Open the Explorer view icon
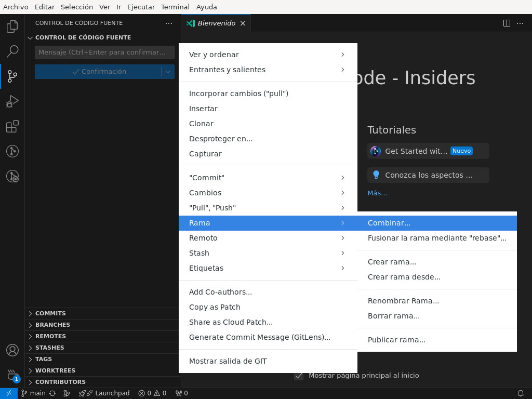The image size is (532, 399). (x=12, y=26)
